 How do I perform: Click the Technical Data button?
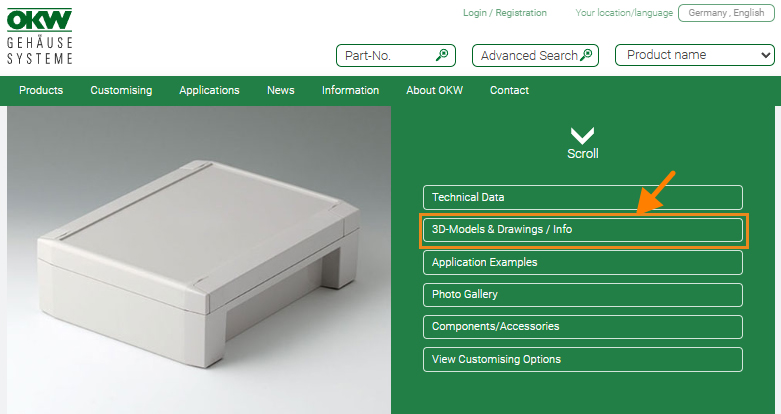pyautogui.click(x=582, y=197)
